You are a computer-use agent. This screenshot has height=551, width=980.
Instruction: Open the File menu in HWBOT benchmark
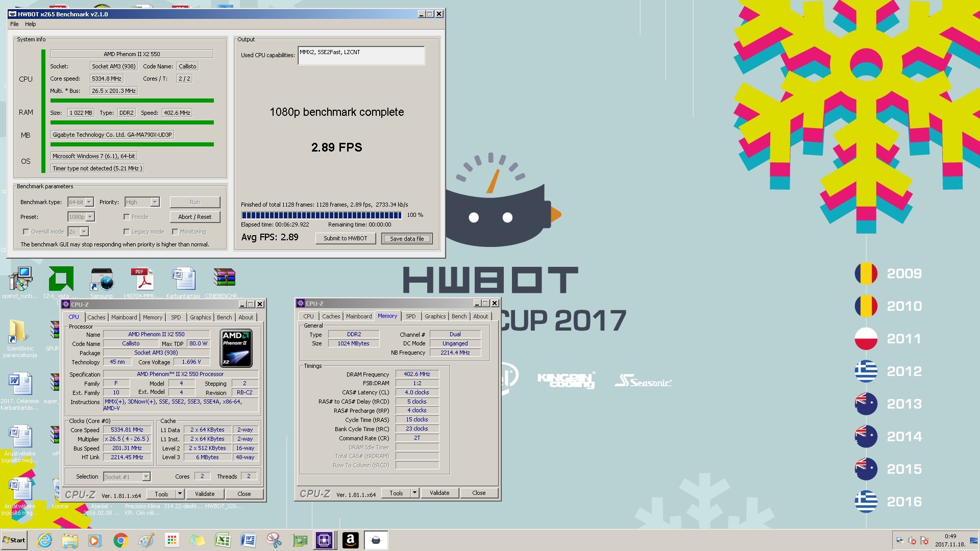(14, 24)
